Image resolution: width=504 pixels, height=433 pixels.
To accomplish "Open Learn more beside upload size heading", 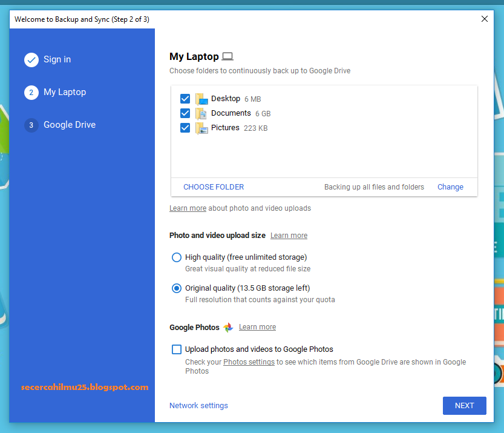I will [x=289, y=236].
